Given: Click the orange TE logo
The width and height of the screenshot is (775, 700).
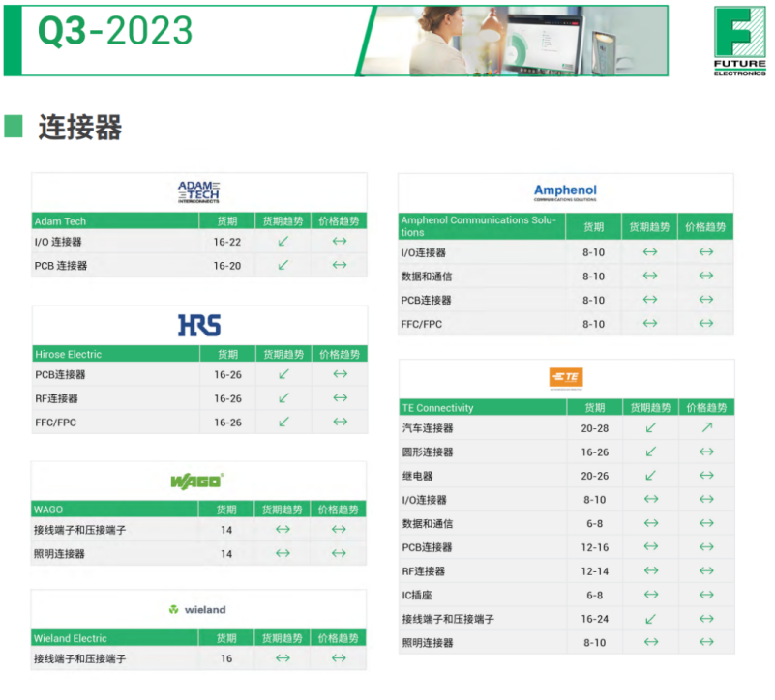Looking at the screenshot, I should click(x=566, y=378).
